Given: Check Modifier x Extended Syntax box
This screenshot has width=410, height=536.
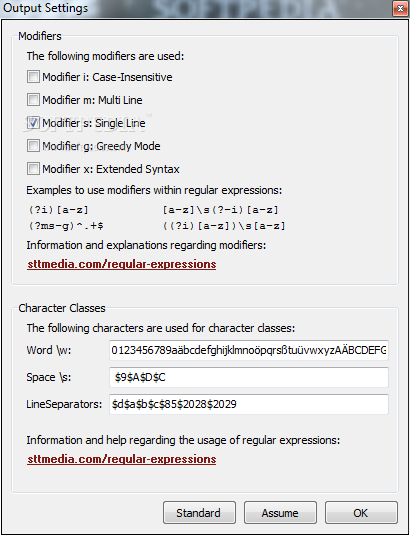Looking at the screenshot, I should (33, 169).
